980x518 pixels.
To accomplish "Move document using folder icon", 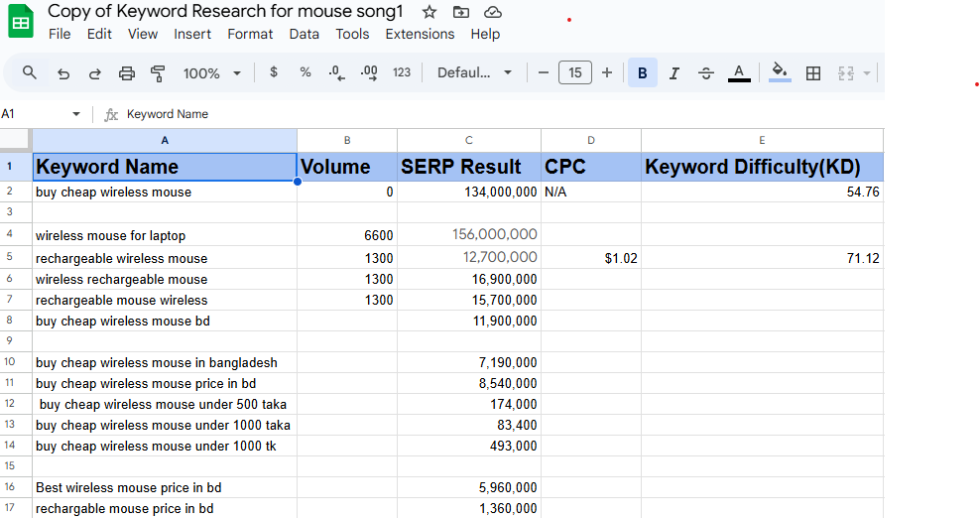I will (460, 12).
